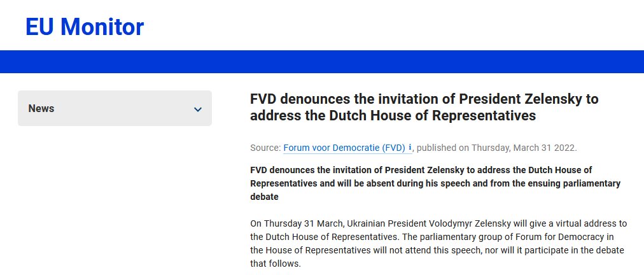Click the paragraph starting 'On Thursday 31 March'
Viewport: 644px width, 275px height.
coord(438,244)
